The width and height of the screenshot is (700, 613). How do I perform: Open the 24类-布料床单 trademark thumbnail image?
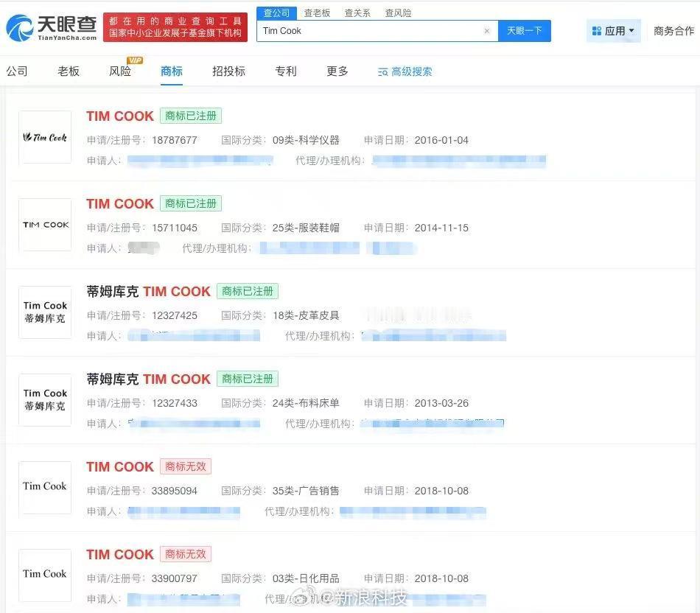coord(45,399)
